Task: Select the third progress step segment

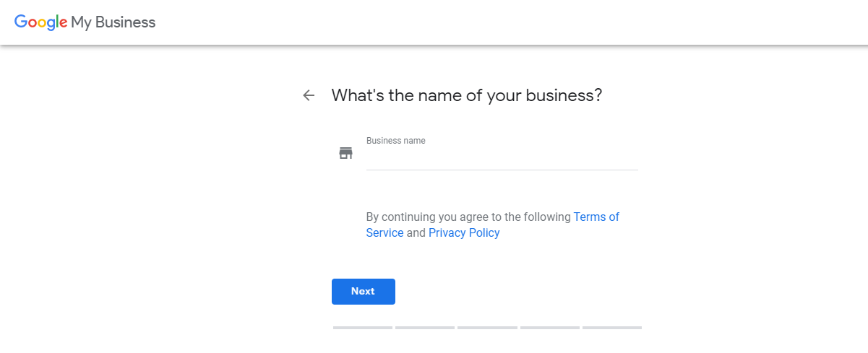Action: [487, 328]
